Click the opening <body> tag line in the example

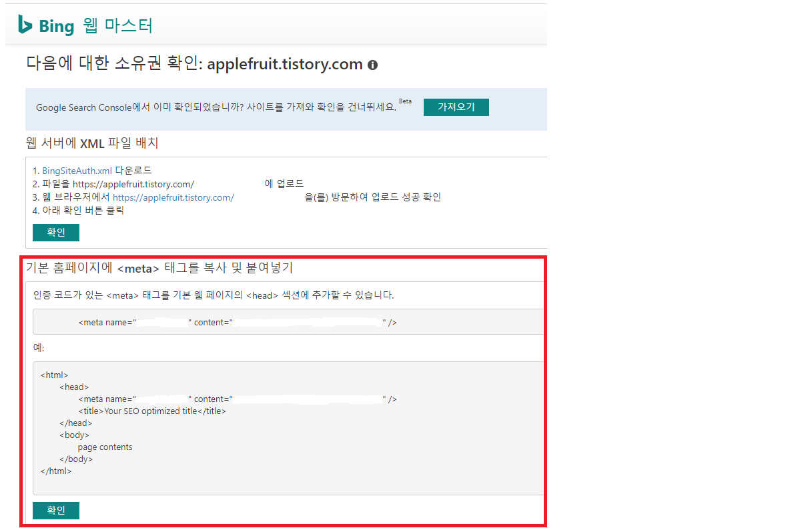tap(74, 435)
